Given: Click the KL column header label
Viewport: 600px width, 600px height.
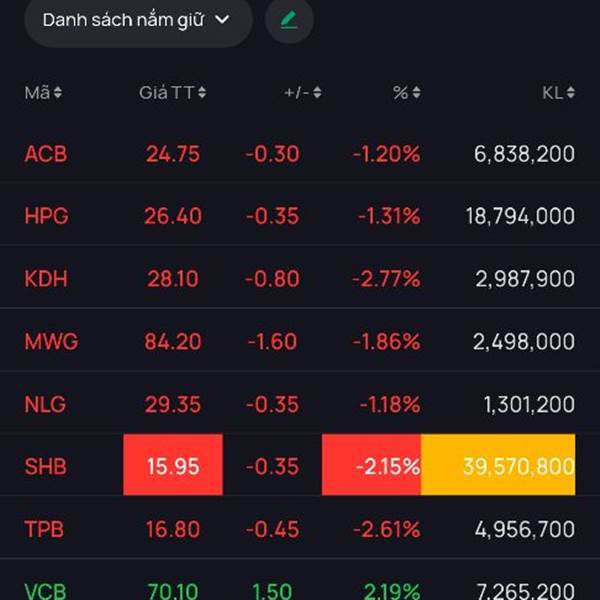Looking at the screenshot, I should tap(552, 93).
